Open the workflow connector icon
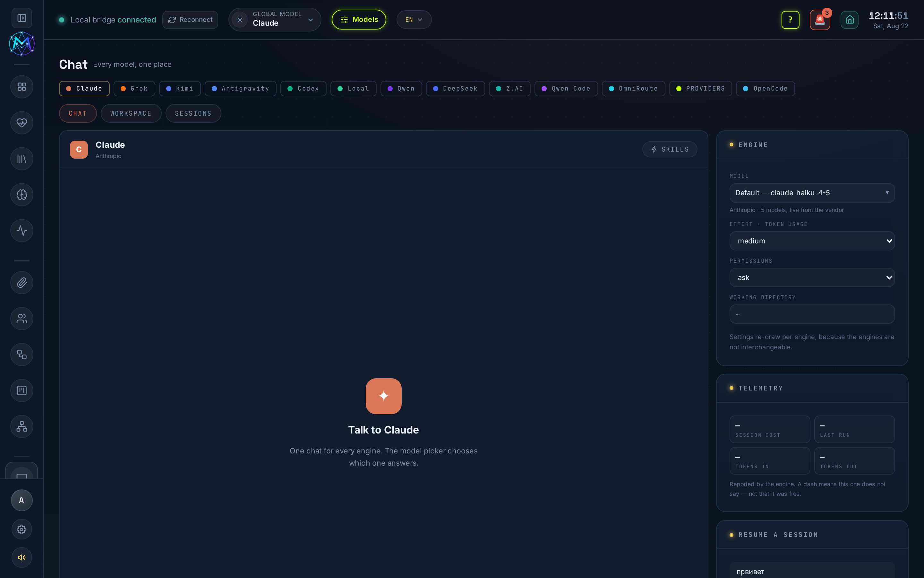Viewport: 924px width, 578px height. 22,355
